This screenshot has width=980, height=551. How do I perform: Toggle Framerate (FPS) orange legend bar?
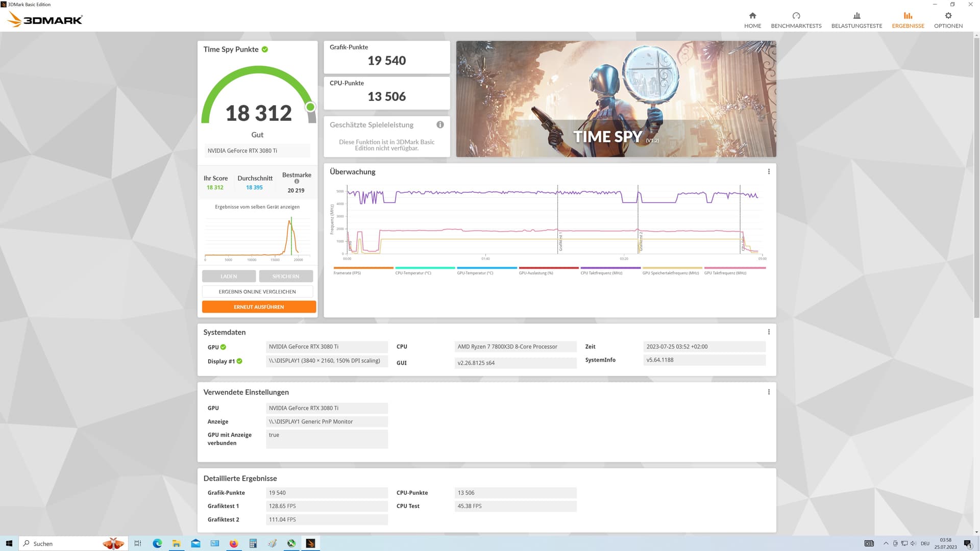(x=363, y=268)
